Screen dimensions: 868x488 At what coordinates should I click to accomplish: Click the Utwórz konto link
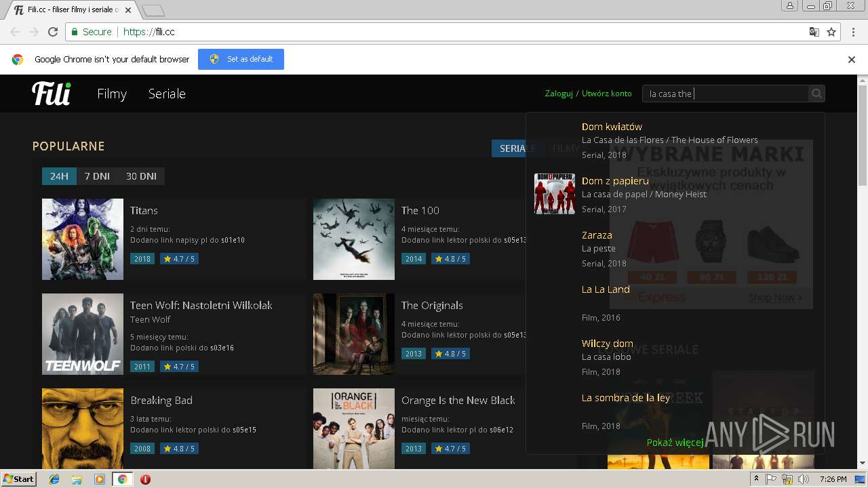(x=606, y=94)
